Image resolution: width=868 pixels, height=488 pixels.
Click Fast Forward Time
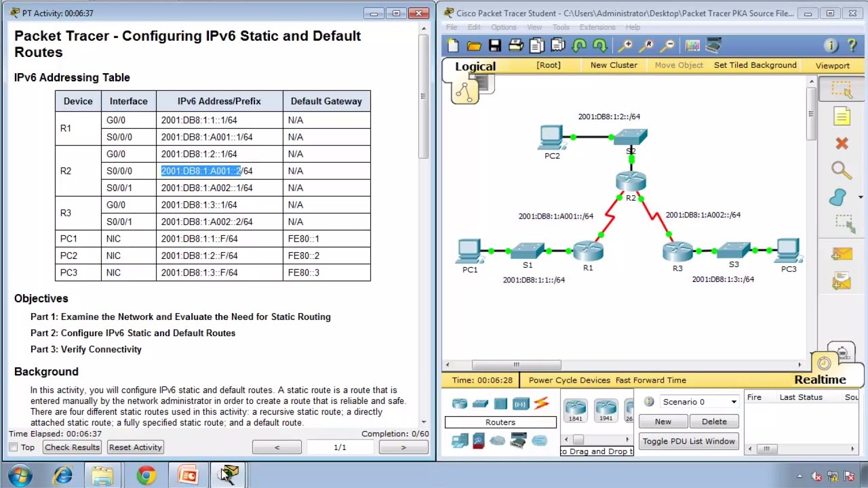click(x=651, y=380)
